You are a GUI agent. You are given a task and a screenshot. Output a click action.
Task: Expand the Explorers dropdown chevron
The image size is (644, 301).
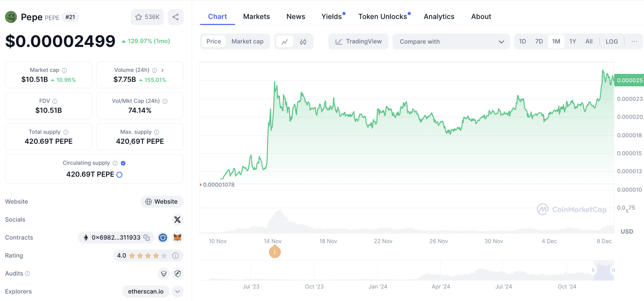177,291
